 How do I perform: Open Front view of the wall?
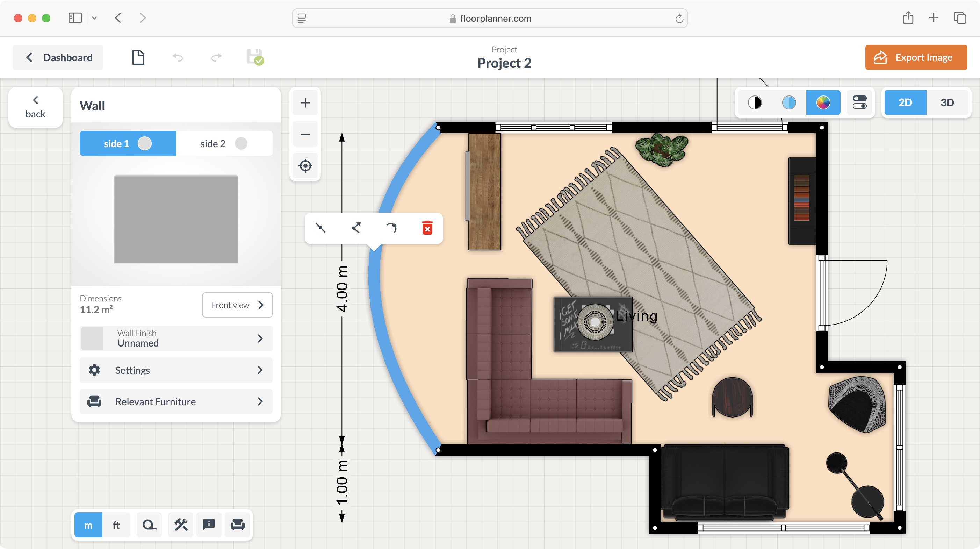click(237, 305)
